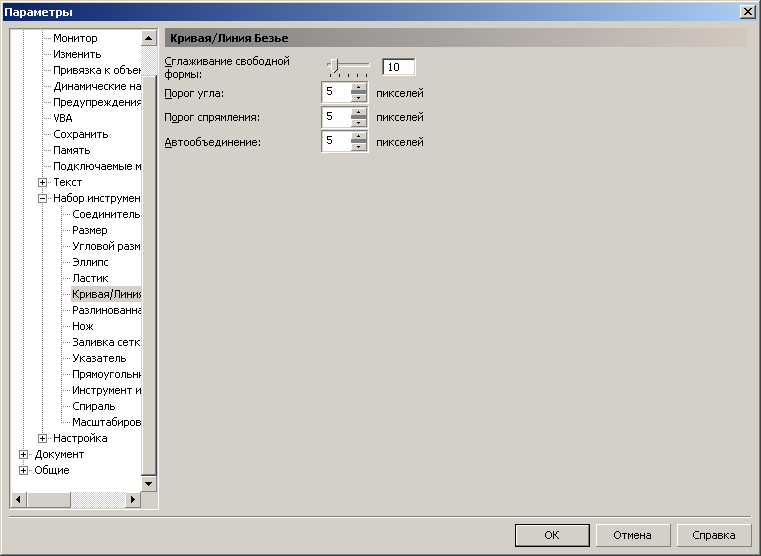Select Документ in the tree
Image resolution: width=761 pixels, height=556 pixels.
pyautogui.click(x=59, y=455)
